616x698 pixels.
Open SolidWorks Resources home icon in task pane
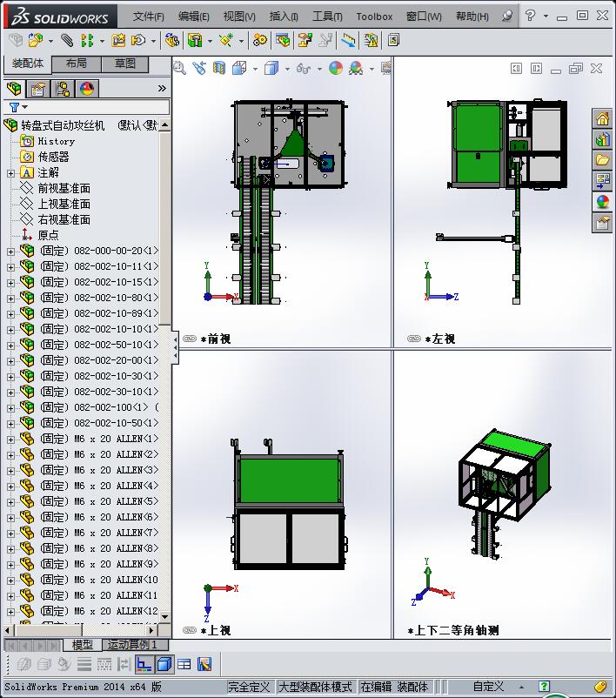click(602, 119)
